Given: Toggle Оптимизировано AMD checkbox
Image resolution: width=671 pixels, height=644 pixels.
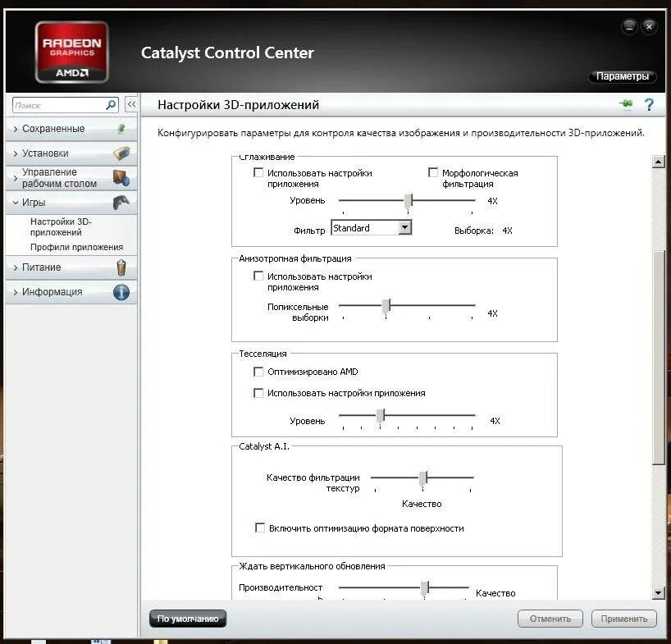Looking at the screenshot, I should (x=258, y=372).
